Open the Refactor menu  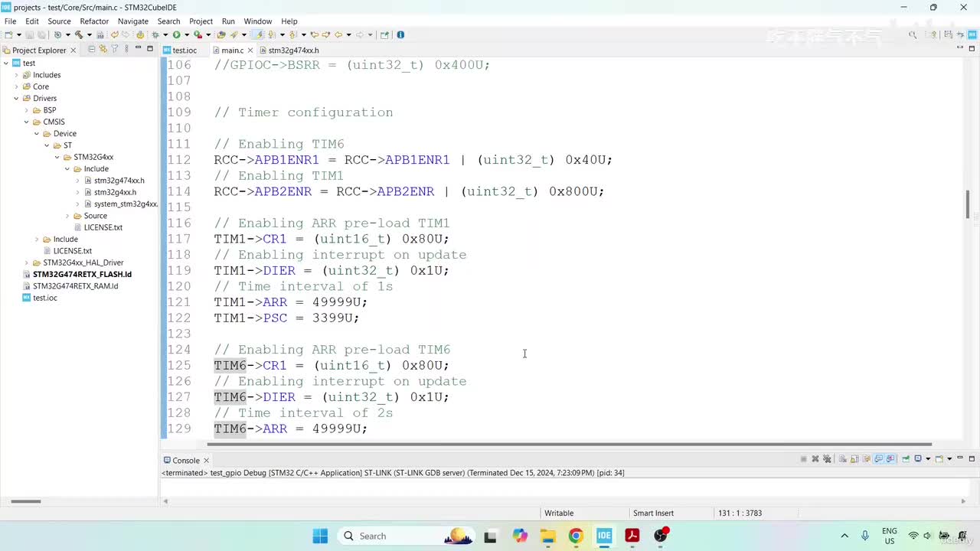(94, 21)
